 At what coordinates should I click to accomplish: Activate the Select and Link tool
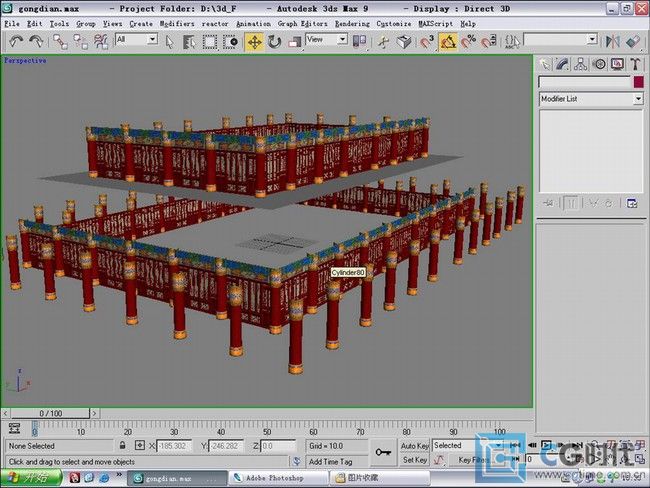(61, 41)
